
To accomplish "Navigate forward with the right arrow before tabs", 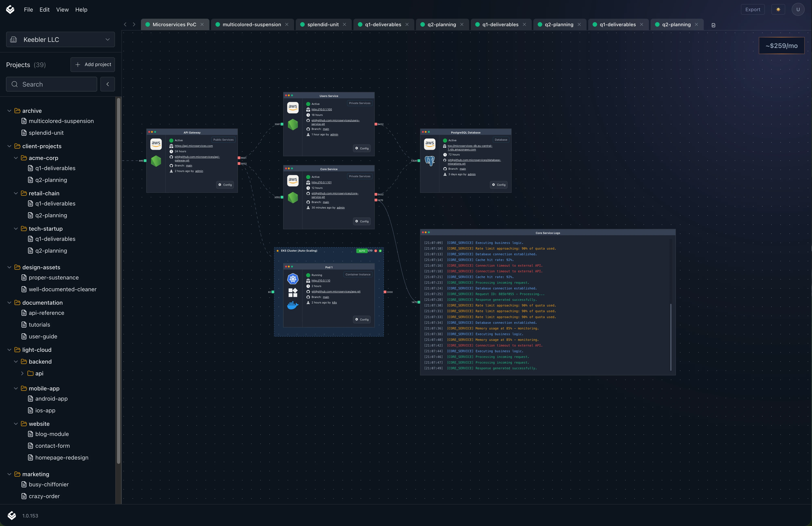I will tap(134, 25).
